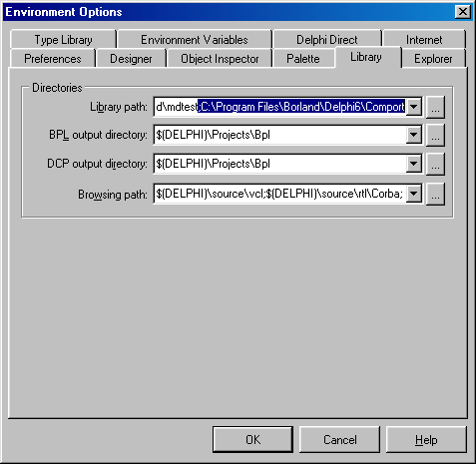The height and width of the screenshot is (464, 476).
Task: Switch to Environment Variables tab
Action: [195, 39]
